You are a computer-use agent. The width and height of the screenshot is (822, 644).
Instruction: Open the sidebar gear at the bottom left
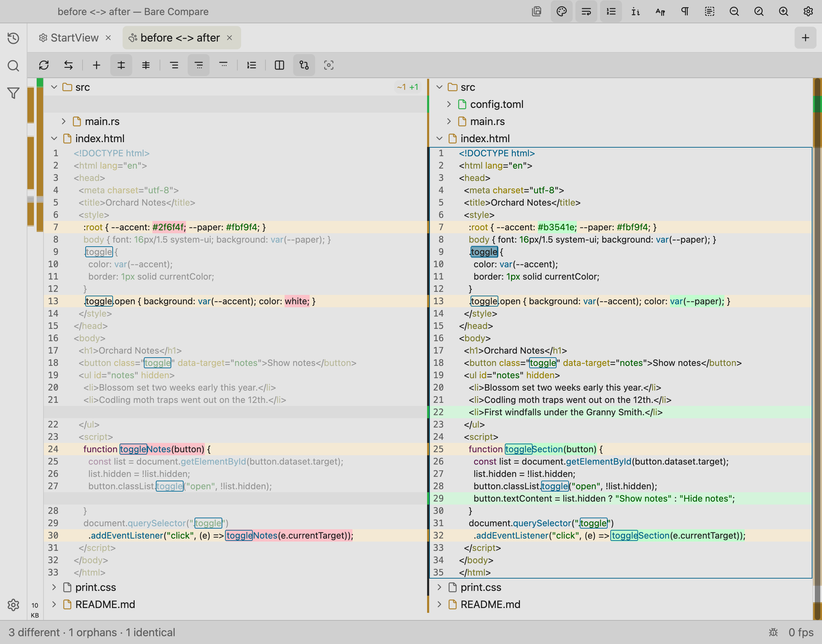13,605
